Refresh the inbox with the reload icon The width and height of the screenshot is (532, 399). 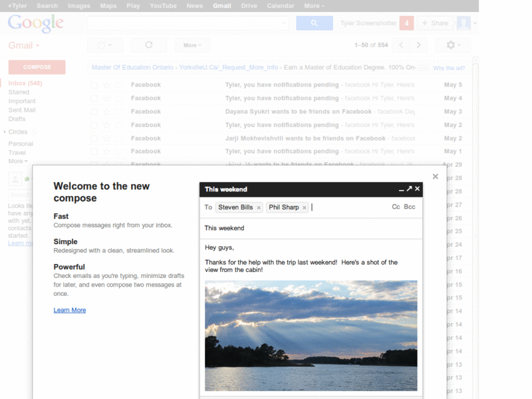(x=148, y=45)
